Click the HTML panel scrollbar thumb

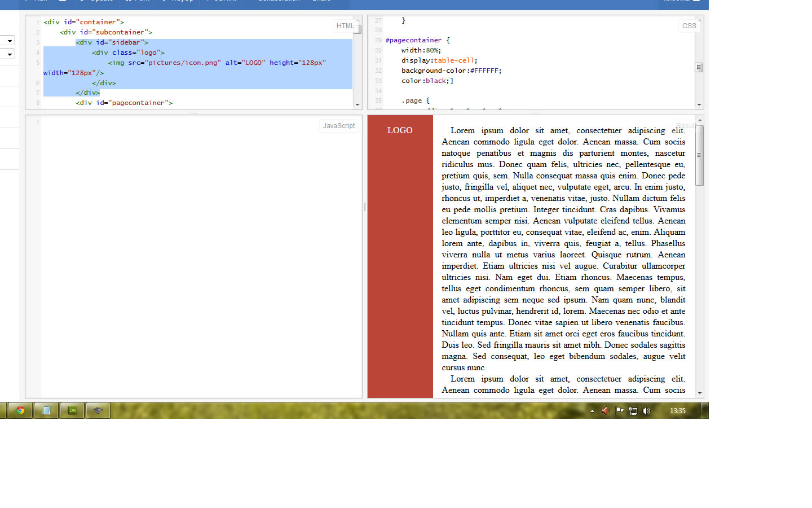point(358,29)
